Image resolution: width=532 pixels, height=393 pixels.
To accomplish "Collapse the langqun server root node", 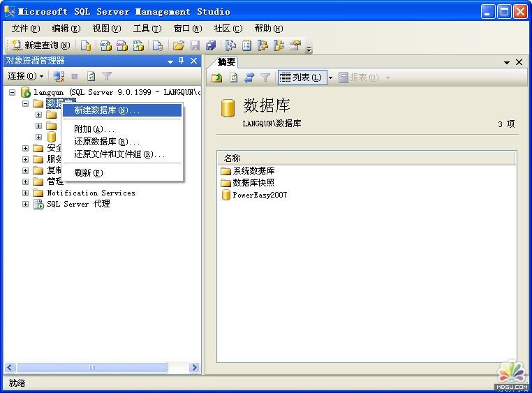I will click(x=12, y=92).
